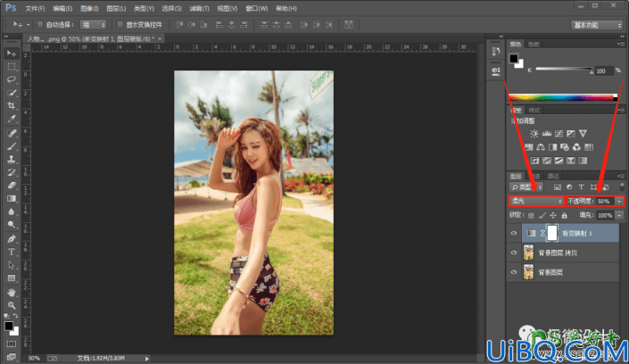The image size is (629, 364).
Task: Toggle lock position
Action: click(x=553, y=216)
